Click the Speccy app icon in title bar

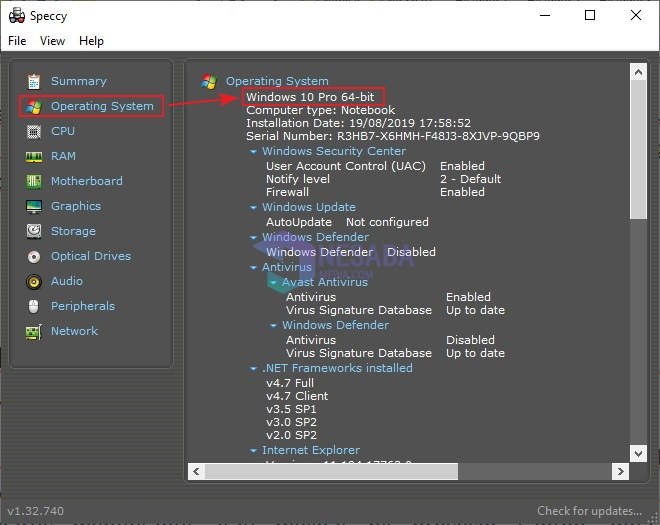pos(17,16)
